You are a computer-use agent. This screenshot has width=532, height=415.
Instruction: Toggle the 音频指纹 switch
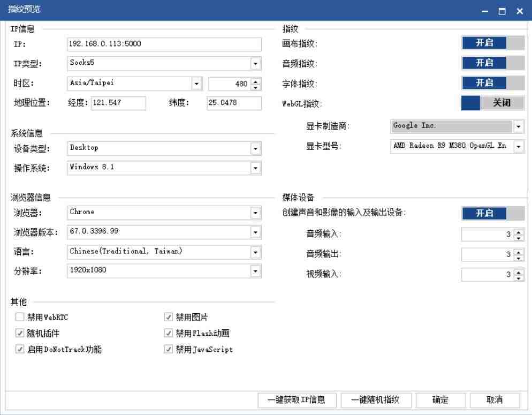coord(492,63)
